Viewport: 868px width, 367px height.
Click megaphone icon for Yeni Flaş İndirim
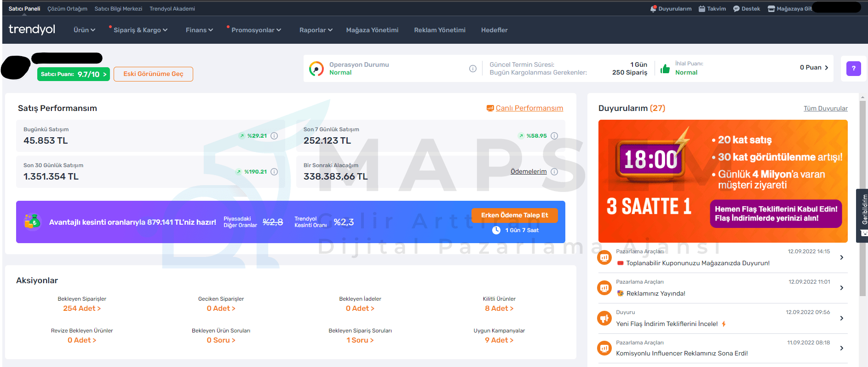point(604,318)
